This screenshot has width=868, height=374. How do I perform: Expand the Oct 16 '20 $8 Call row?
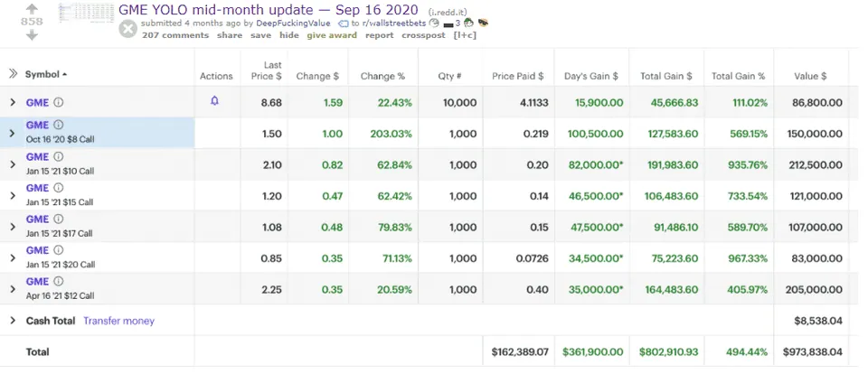pos(12,134)
